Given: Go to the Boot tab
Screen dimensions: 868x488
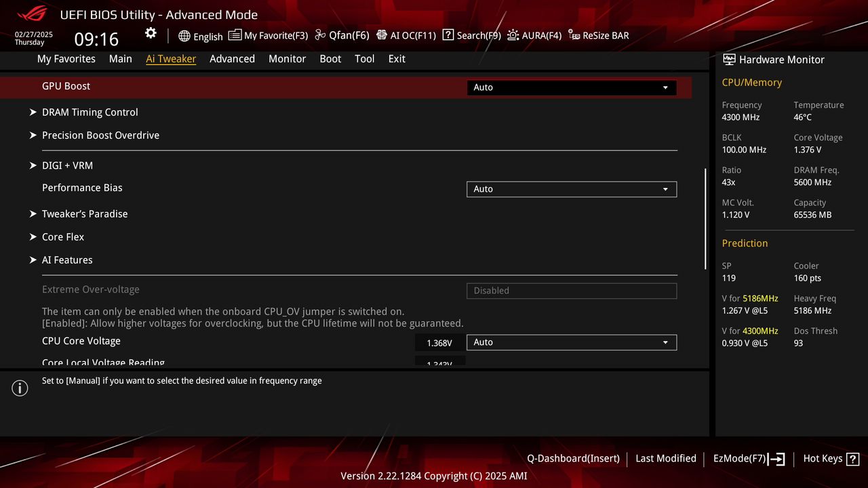Looking at the screenshot, I should coord(330,59).
